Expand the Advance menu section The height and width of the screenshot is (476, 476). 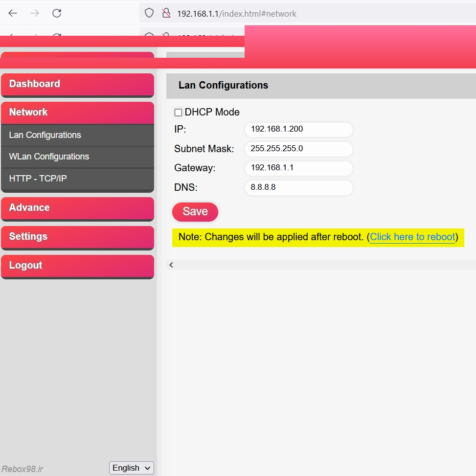pyautogui.click(x=77, y=208)
